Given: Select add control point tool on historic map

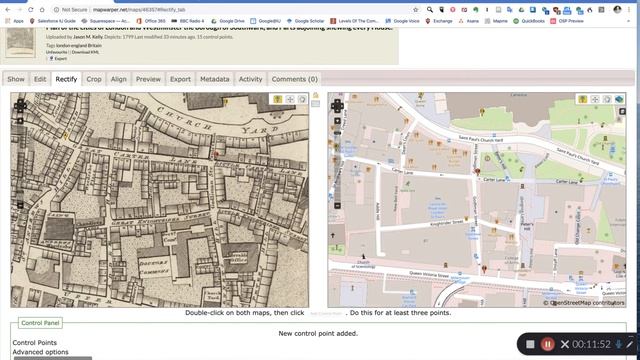Looking at the screenshot, I should (x=278, y=100).
